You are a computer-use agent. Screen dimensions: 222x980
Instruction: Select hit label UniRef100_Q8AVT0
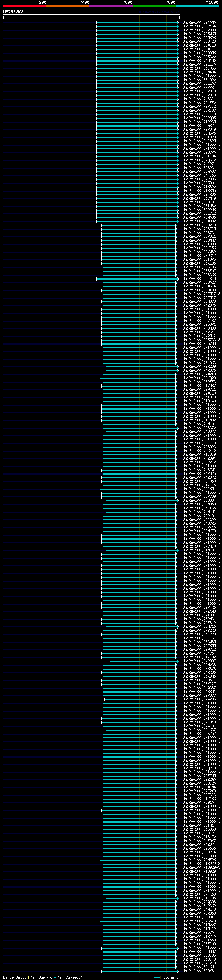click(199, 225)
